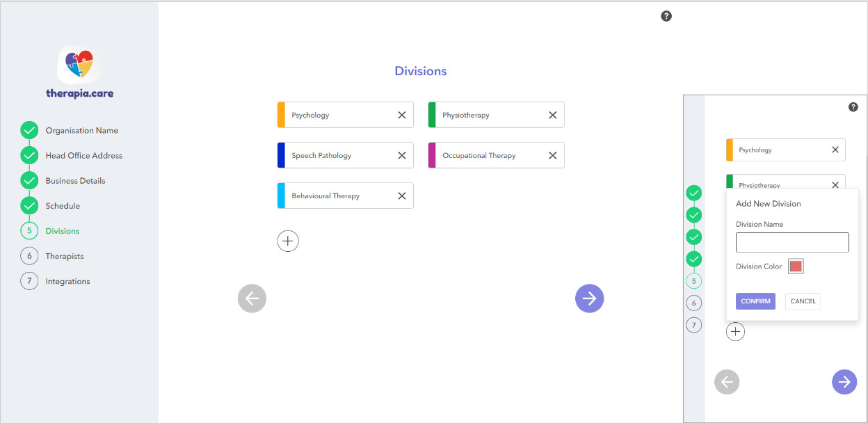Click the plus icon under Behavioural Therapy

click(x=288, y=241)
